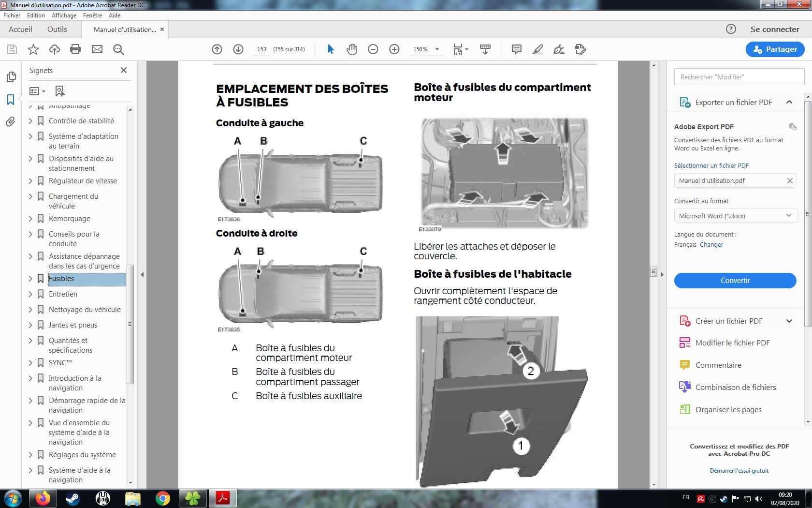
Task: Open bookmark options list menu
Action: 37,91
